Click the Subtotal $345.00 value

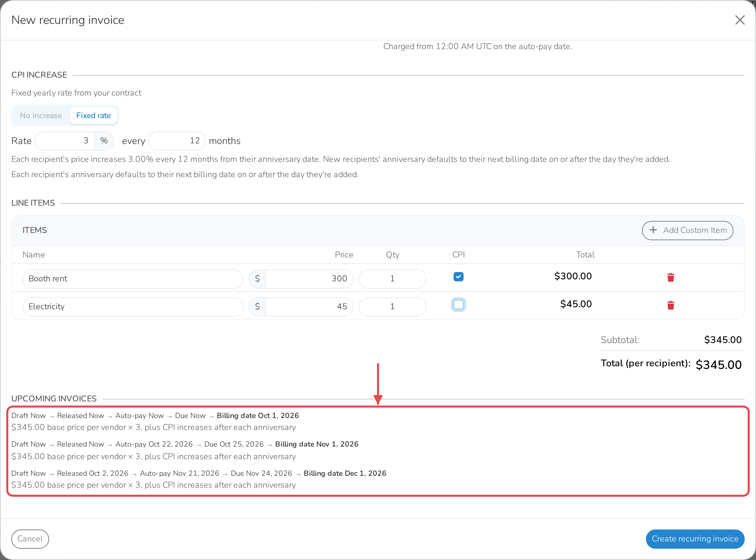pos(723,340)
